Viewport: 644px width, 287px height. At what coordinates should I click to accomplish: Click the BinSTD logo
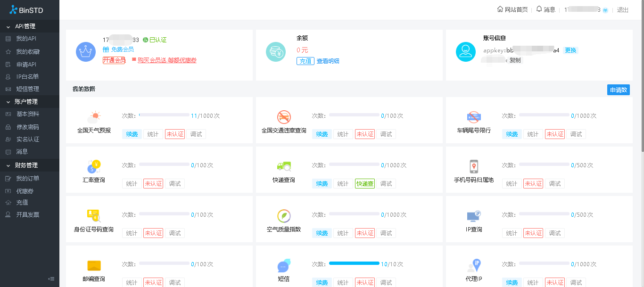(x=26, y=10)
